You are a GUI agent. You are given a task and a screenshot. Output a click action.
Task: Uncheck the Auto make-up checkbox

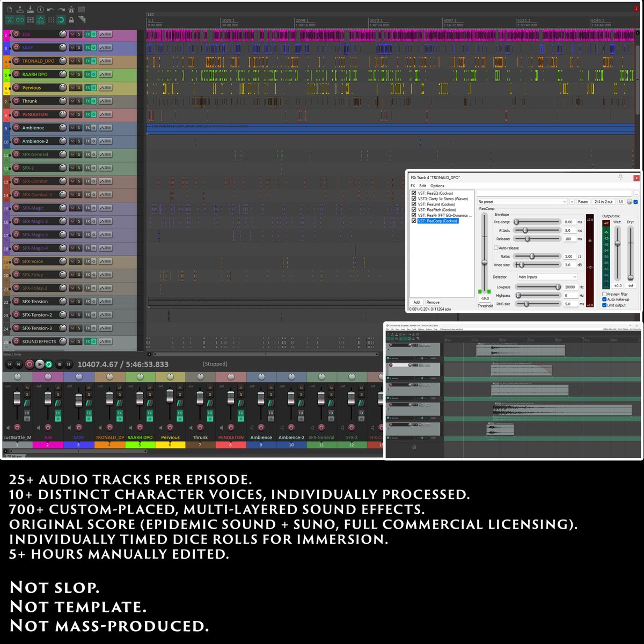(x=604, y=299)
